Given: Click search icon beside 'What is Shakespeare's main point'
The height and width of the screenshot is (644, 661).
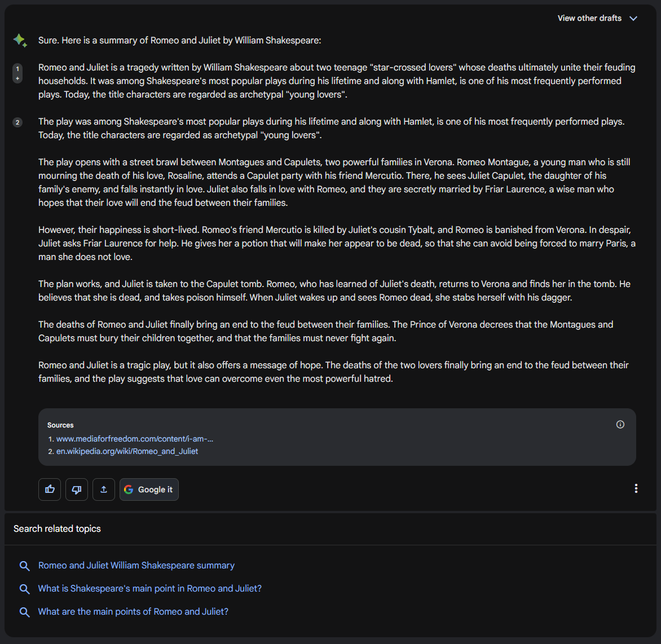Looking at the screenshot, I should tap(24, 589).
